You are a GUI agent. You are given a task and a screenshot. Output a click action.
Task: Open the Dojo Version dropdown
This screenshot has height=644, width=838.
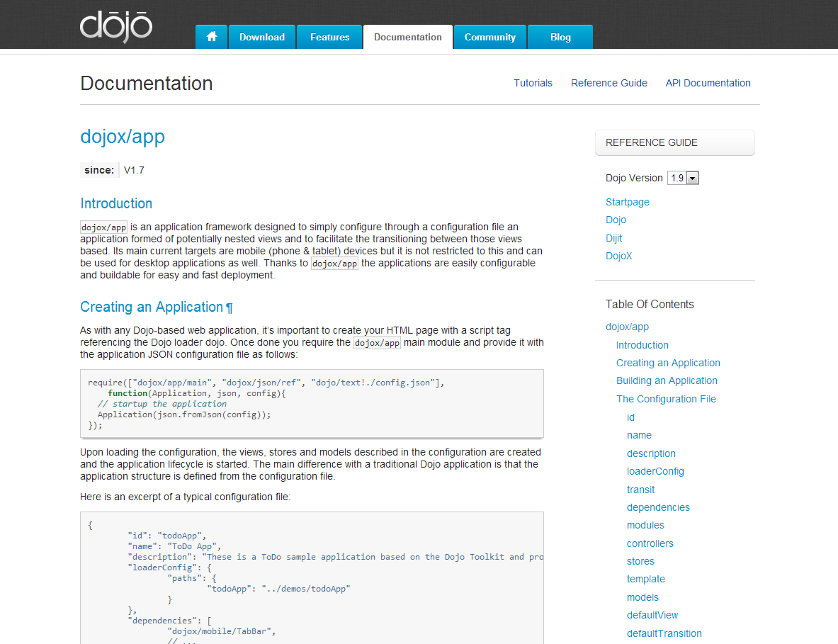[682, 178]
